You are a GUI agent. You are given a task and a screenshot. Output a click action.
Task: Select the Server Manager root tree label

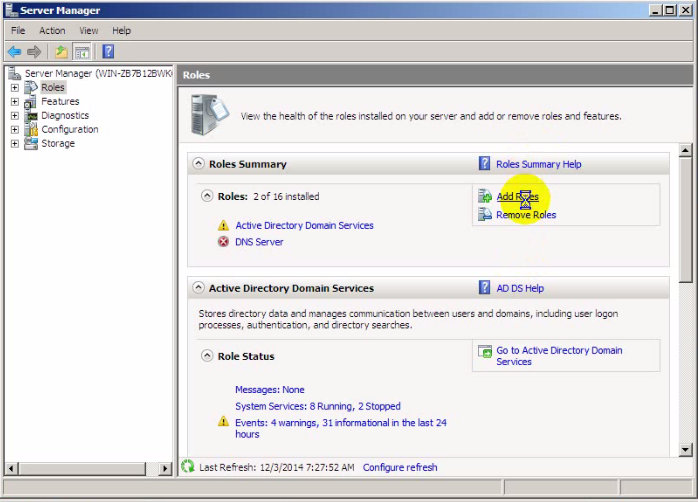click(98, 73)
